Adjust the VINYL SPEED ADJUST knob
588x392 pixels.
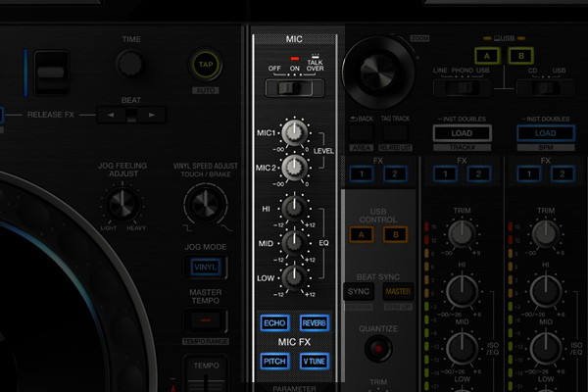pyautogui.click(x=206, y=204)
